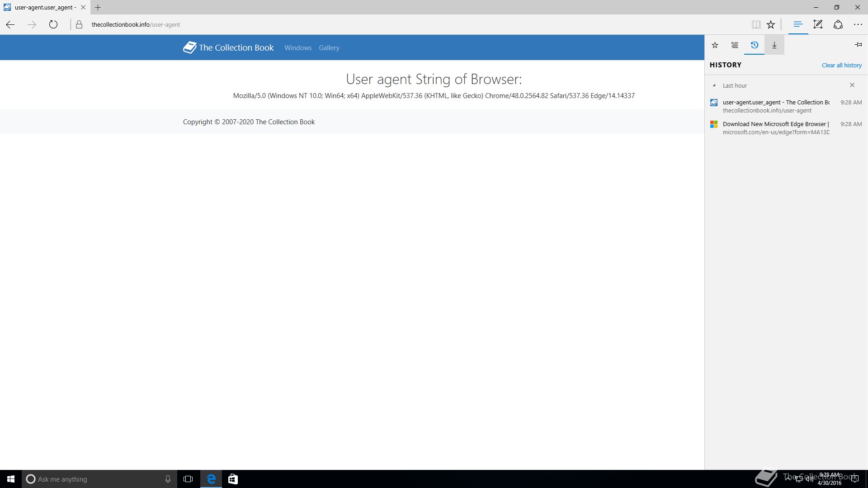
Task: Toggle the Hub panel button
Action: tap(798, 24)
